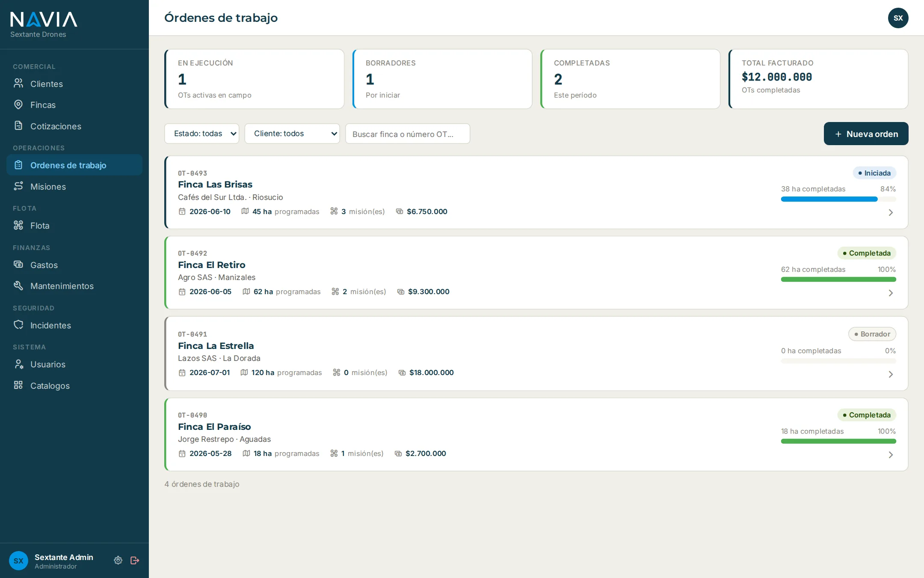The height and width of the screenshot is (578, 924).
Task: Click the '4 órdenes de trabajo' footer text
Action: tap(202, 484)
